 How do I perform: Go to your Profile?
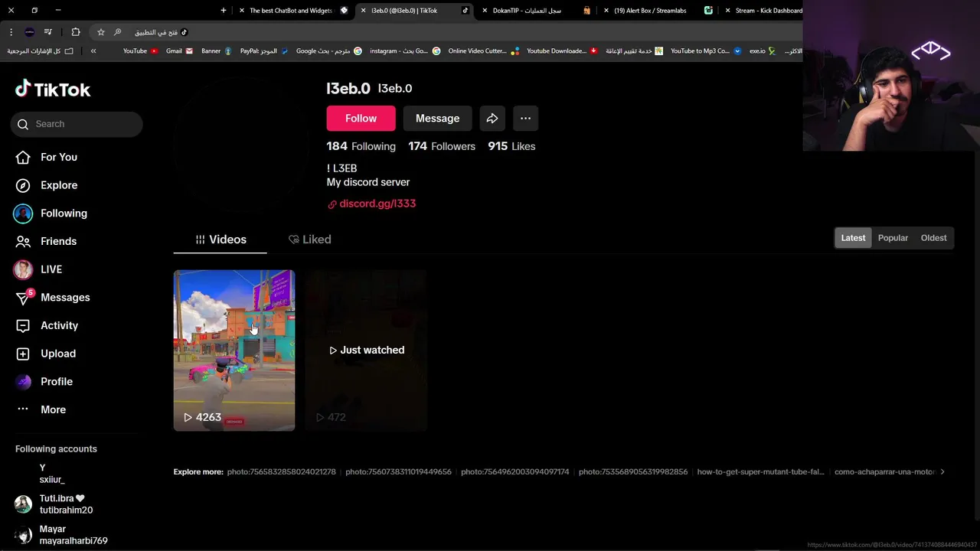(x=44, y=381)
